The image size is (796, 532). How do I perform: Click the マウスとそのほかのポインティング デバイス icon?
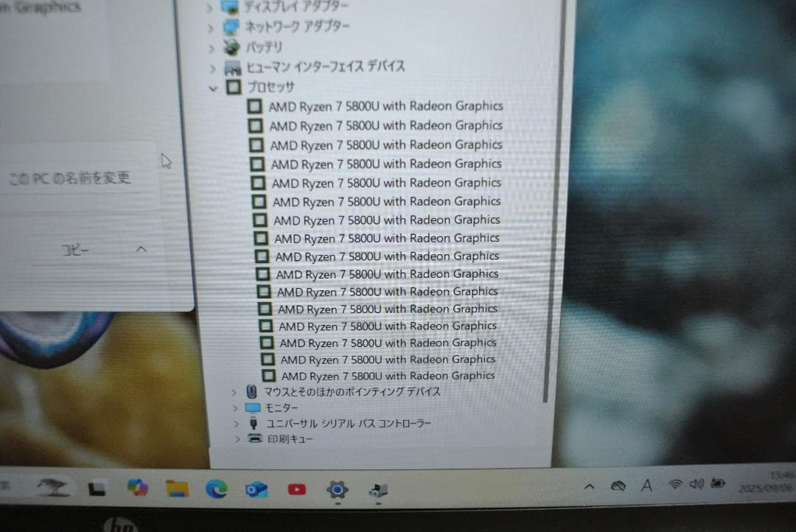(x=251, y=392)
